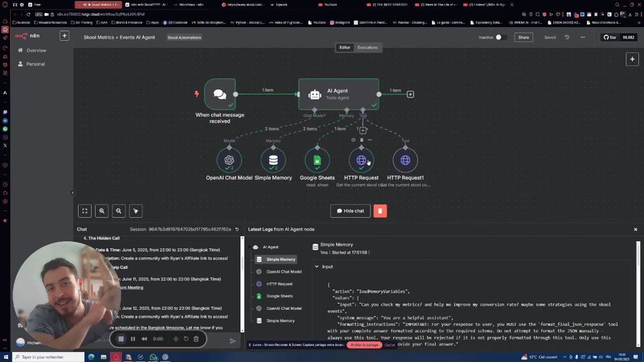Image resolution: width=644 pixels, height=362 pixels.
Task: Click the Cacher link in Loom bar
Action: [x=390, y=345]
